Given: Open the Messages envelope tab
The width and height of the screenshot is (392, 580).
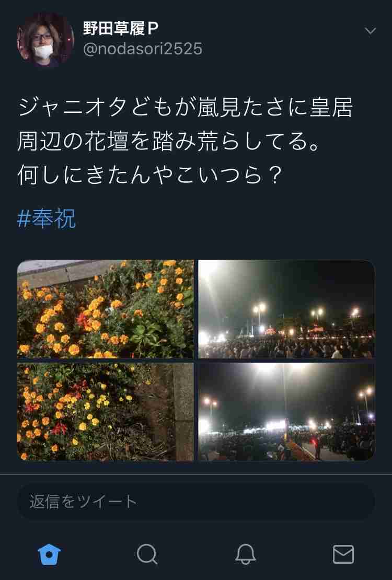Looking at the screenshot, I should click(343, 554).
